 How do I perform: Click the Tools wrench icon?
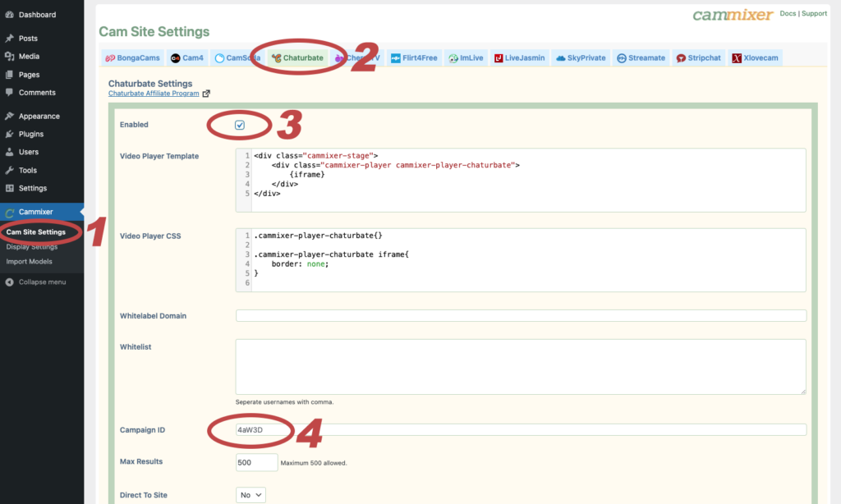point(9,170)
